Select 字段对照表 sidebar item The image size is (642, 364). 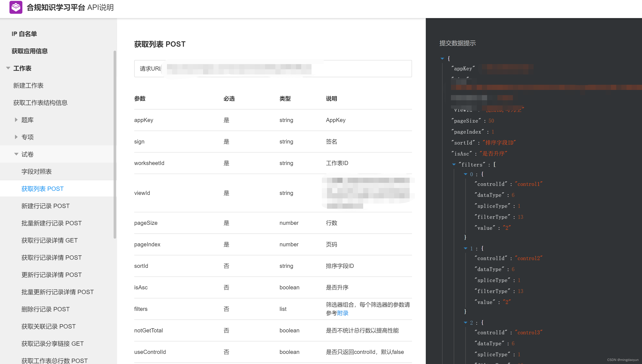click(37, 171)
